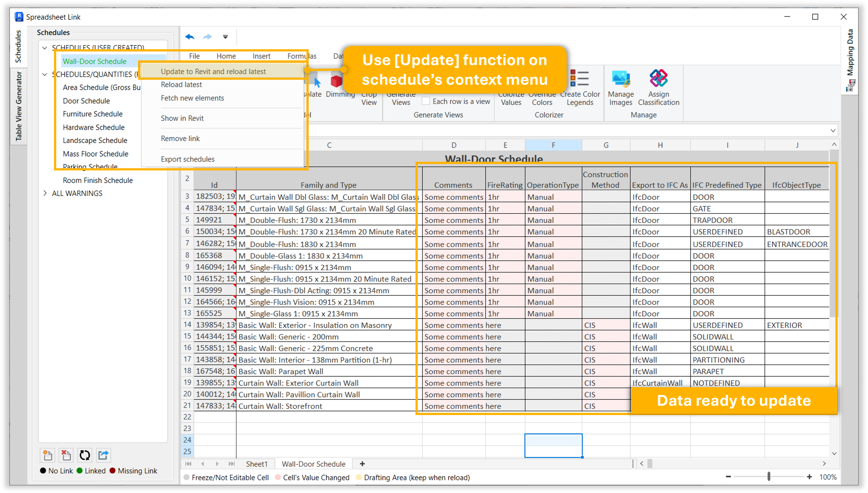Expand the formula bar dropdown

[x=833, y=130]
